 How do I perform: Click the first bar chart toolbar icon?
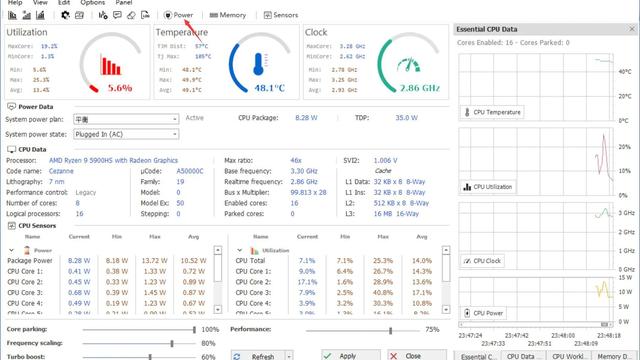pos(12,15)
